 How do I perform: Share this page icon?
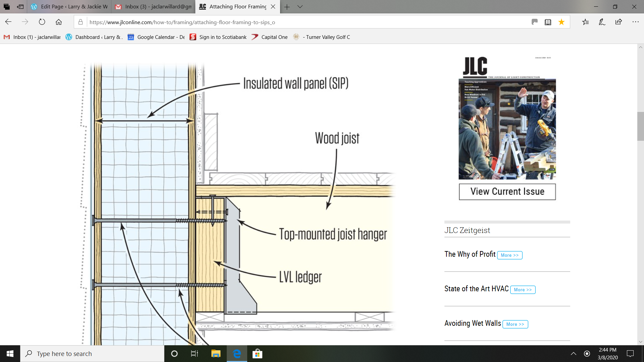[x=619, y=22]
